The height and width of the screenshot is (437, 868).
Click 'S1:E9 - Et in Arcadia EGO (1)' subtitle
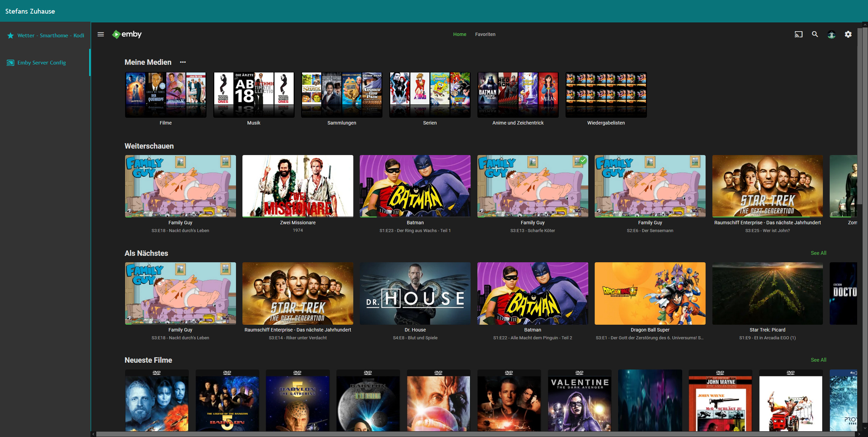pos(768,338)
